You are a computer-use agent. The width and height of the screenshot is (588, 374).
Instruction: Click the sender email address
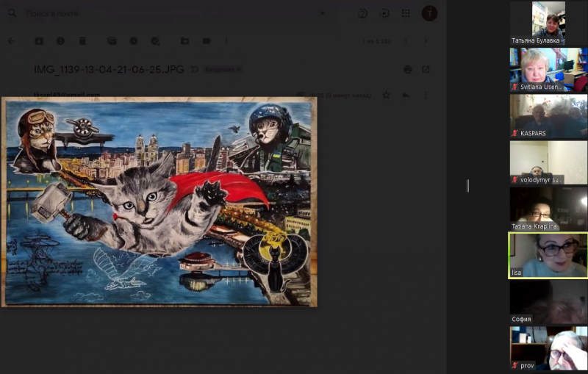click(x=67, y=95)
